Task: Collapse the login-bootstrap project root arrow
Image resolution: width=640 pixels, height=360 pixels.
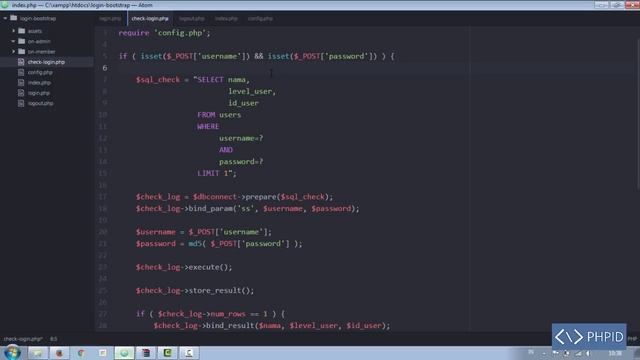Action: pyautogui.click(x=5, y=18)
